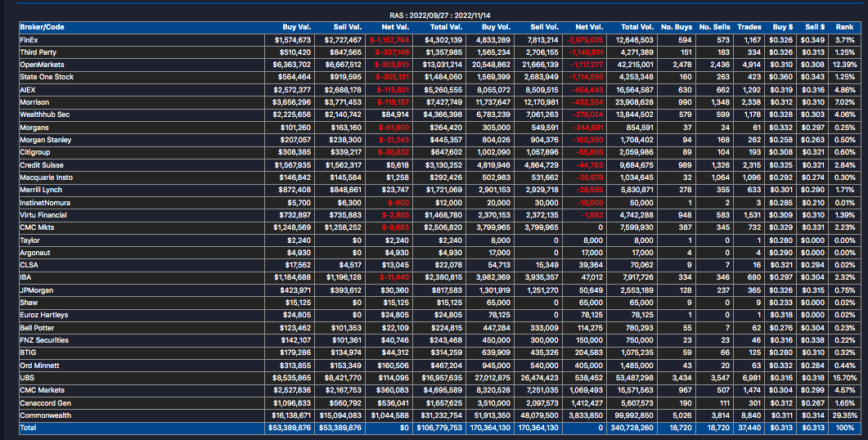Screen dimensions: 868x440
Task: Click Commonwealth buy value $16,138,671
Action: (x=291, y=415)
